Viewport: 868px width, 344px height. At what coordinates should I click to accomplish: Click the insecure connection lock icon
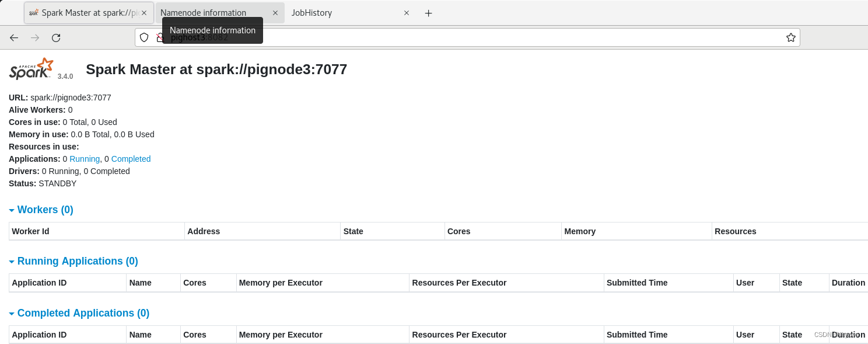pyautogui.click(x=160, y=37)
